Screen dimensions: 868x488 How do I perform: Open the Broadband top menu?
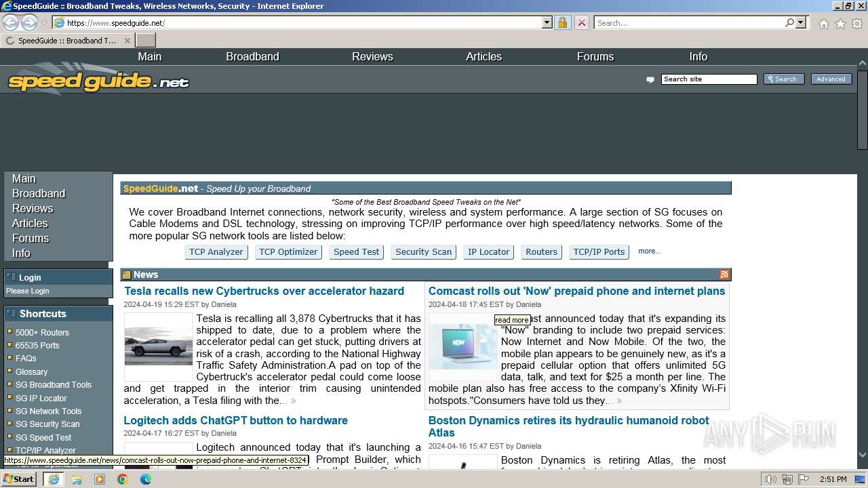252,56
